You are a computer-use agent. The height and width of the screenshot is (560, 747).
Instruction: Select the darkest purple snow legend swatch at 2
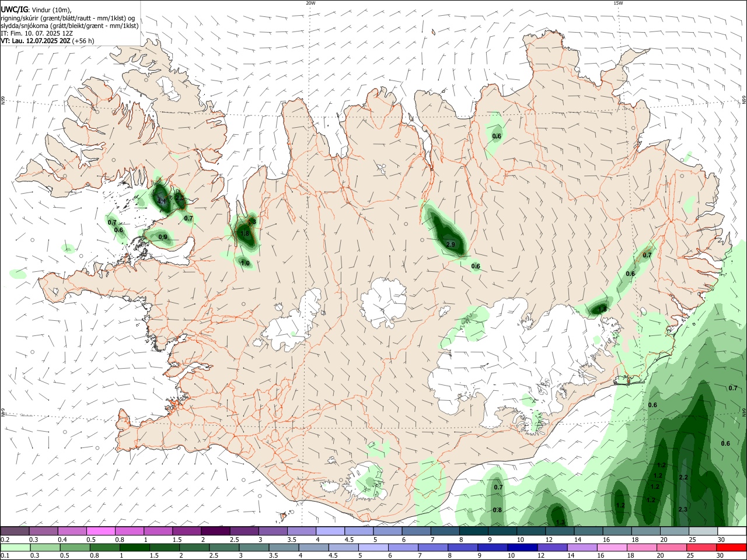click(215, 531)
